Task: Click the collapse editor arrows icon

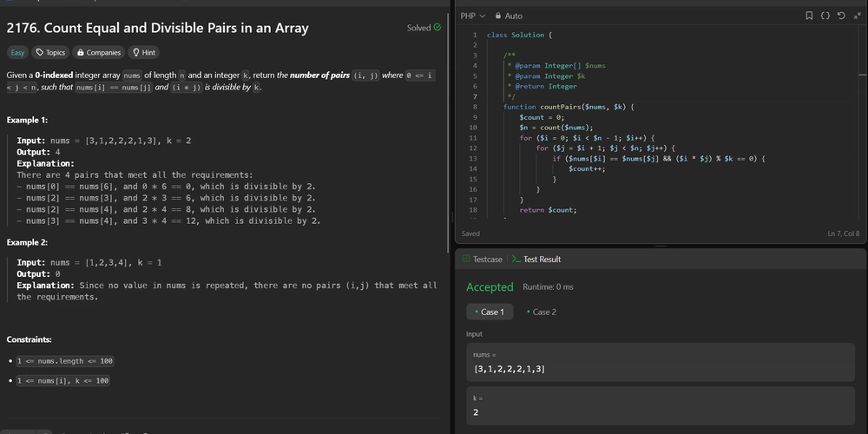Action: (857, 16)
